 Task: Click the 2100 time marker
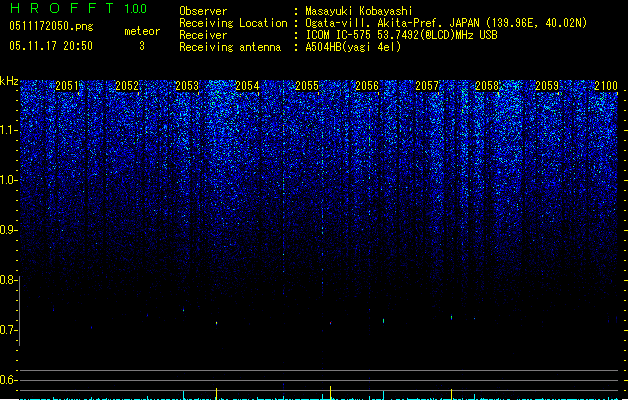tap(606, 86)
